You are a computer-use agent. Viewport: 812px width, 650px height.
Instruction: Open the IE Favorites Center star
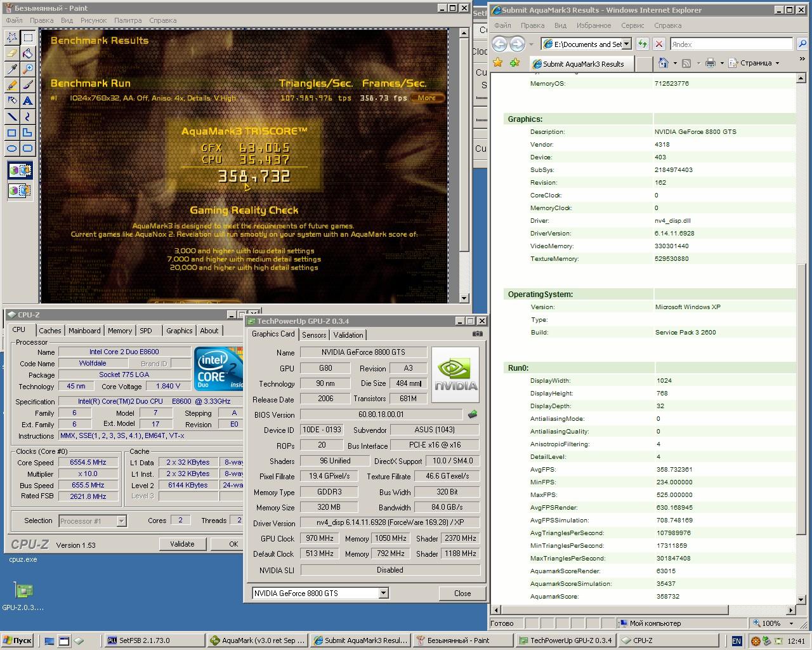(498, 63)
